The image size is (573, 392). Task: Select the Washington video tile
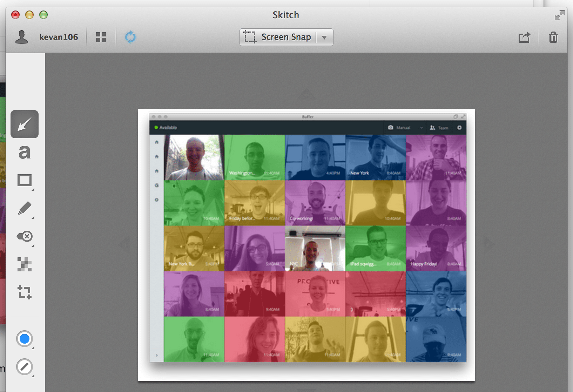pos(255,157)
